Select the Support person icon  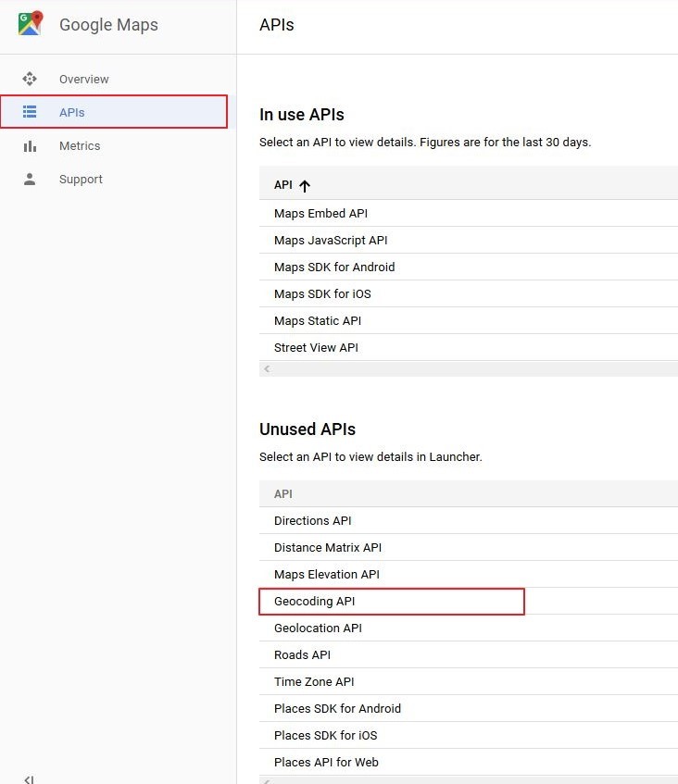[x=31, y=179]
